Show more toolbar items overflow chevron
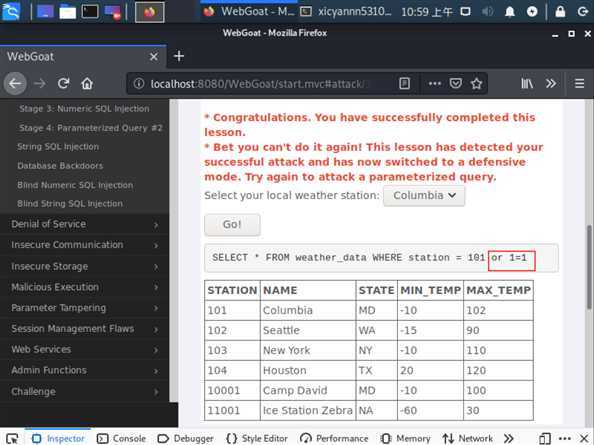This screenshot has width=594, height=445. click(x=551, y=83)
